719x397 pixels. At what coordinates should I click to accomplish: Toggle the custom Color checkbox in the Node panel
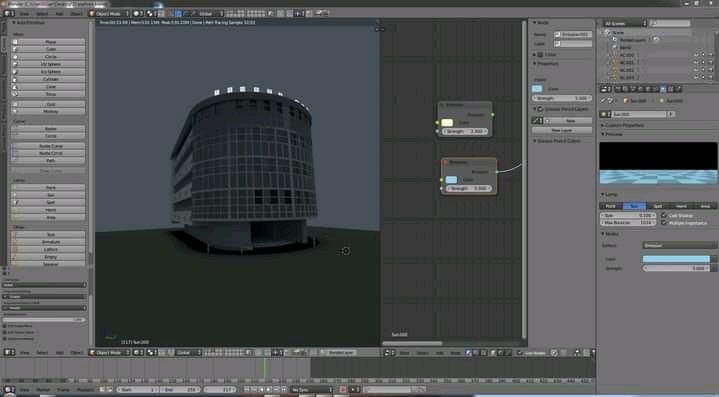pos(540,55)
